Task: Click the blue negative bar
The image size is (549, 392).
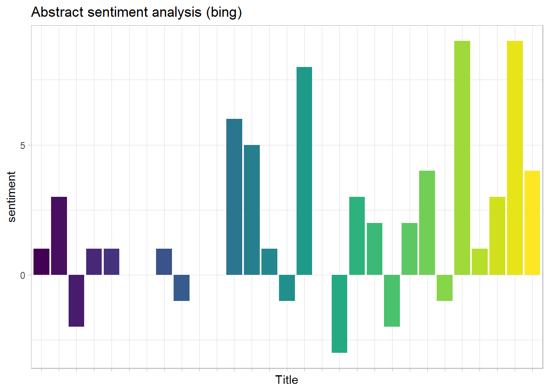Action: (181, 288)
